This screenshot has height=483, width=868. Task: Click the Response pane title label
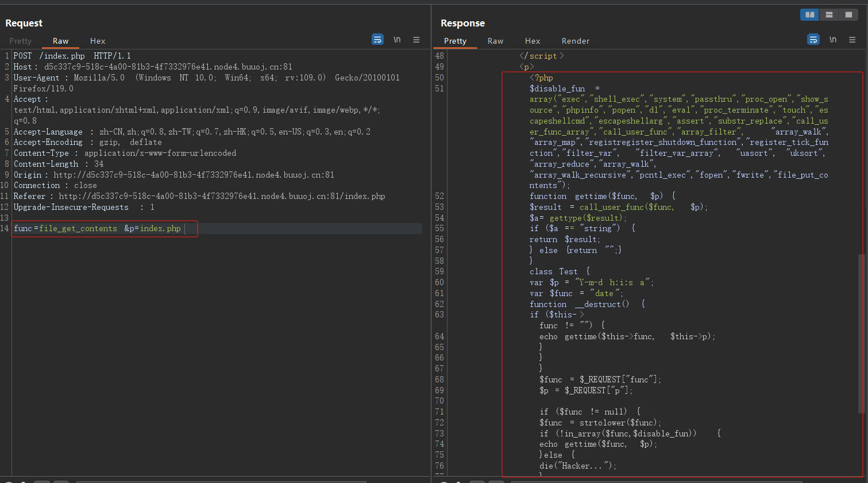pyautogui.click(x=463, y=23)
